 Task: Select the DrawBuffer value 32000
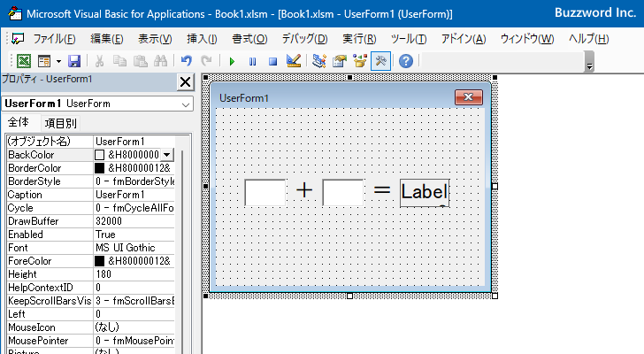tap(134, 221)
